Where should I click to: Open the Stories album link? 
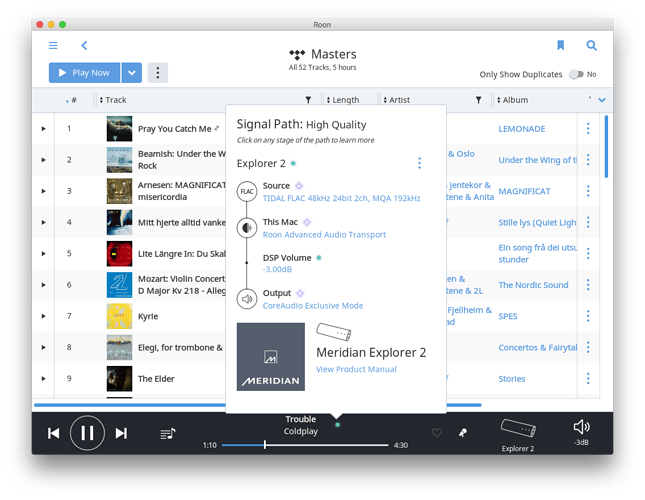(512, 379)
